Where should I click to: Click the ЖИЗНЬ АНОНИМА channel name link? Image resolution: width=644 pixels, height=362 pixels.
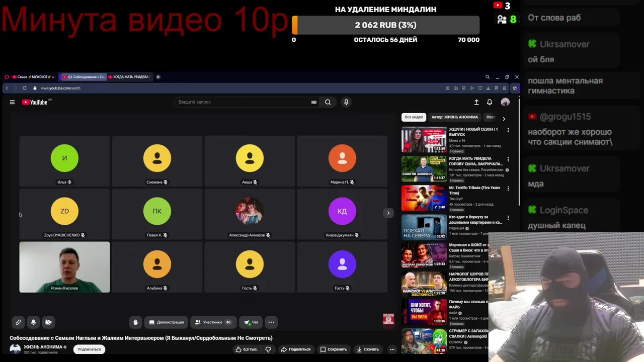click(x=43, y=347)
